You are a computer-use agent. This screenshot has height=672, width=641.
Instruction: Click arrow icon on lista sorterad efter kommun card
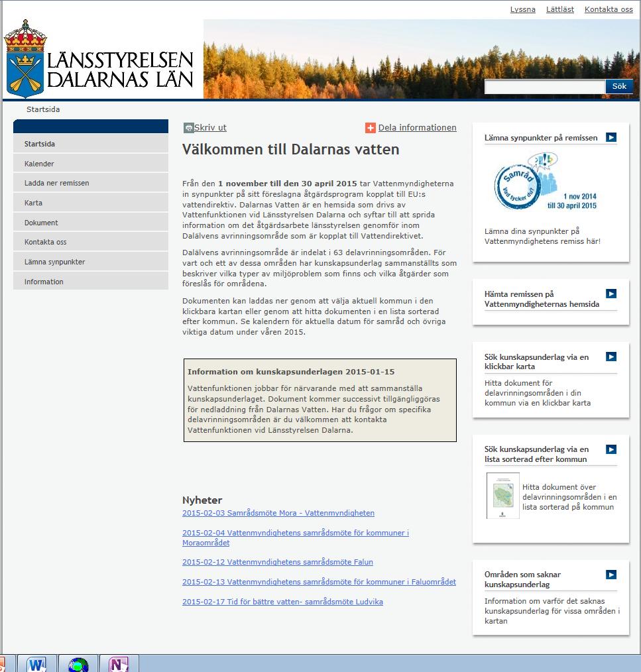pos(611,449)
